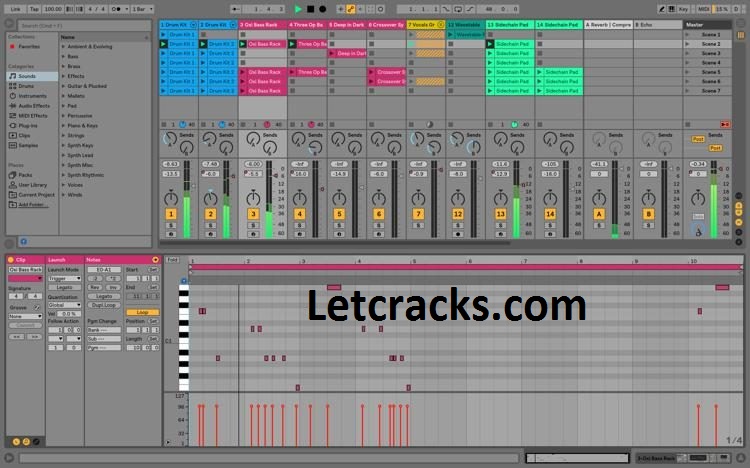750x468 pixels.
Task: Click the track 3 activator button
Action: point(254,214)
